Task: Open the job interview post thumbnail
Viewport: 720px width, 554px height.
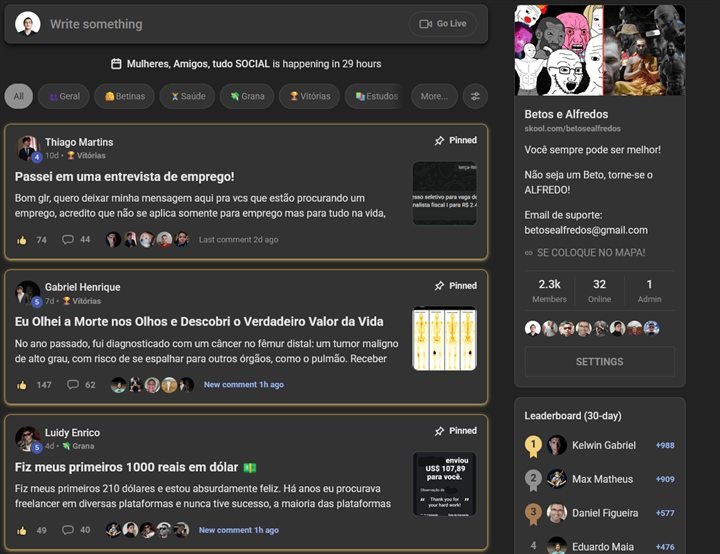Action: pyautogui.click(x=444, y=193)
